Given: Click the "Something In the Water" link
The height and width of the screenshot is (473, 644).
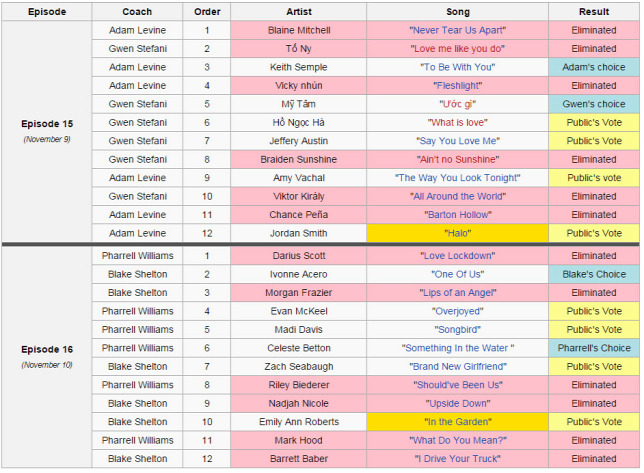Looking at the screenshot, I should (x=456, y=348).
